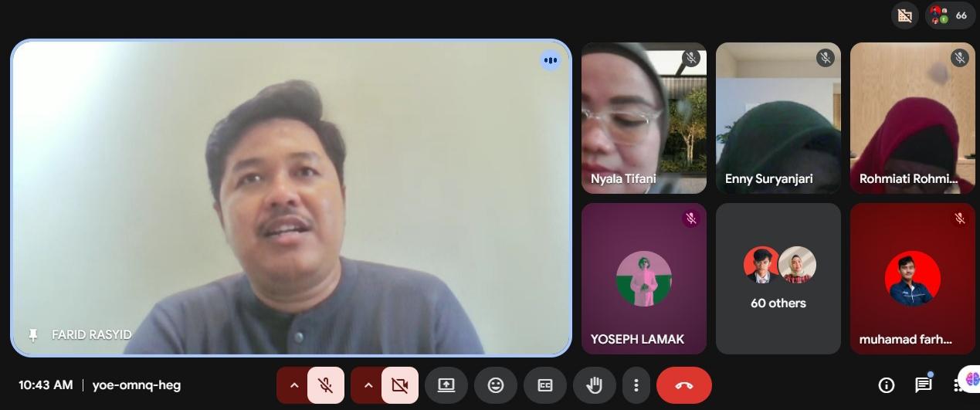The width and height of the screenshot is (980, 410).
Task: Expand video settings arrow beside camera
Action: [x=368, y=385]
